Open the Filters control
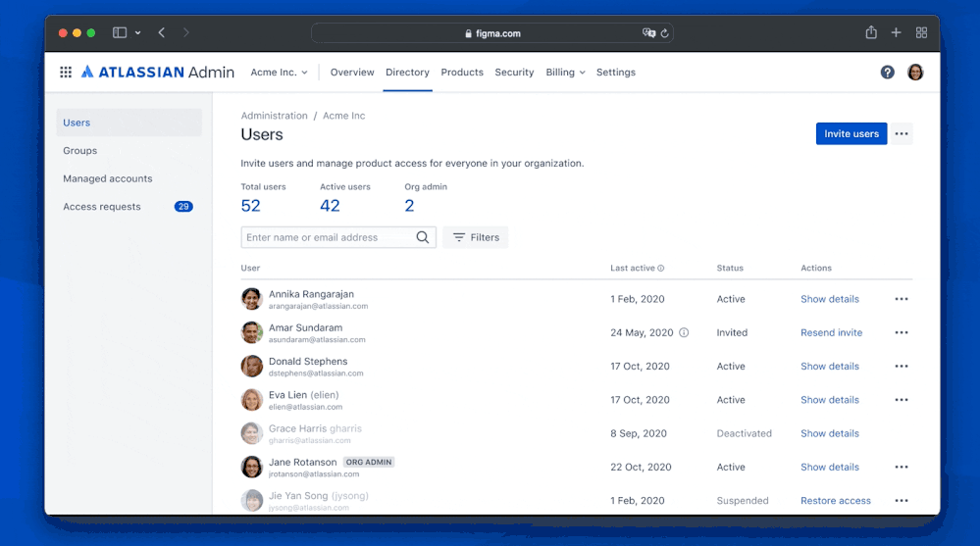 pyautogui.click(x=476, y=237)
